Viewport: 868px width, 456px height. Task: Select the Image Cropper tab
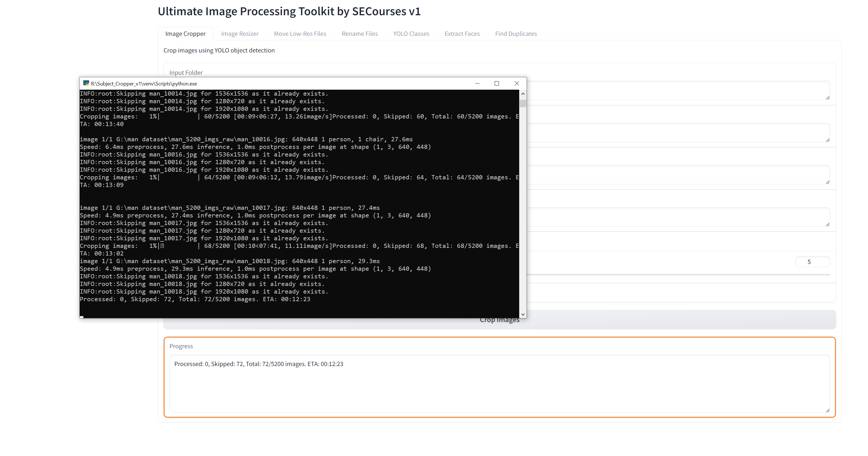coord(185,34)
